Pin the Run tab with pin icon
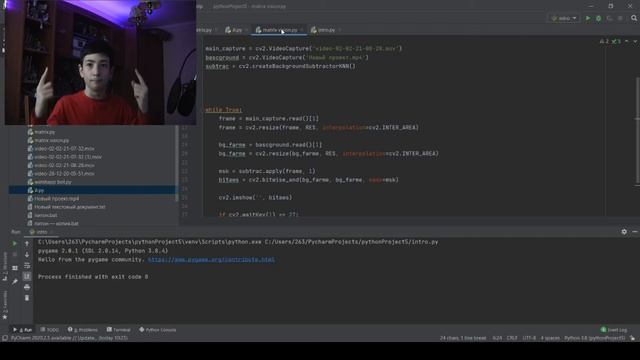Screen dimensions: 640x360 click(15, 282)
